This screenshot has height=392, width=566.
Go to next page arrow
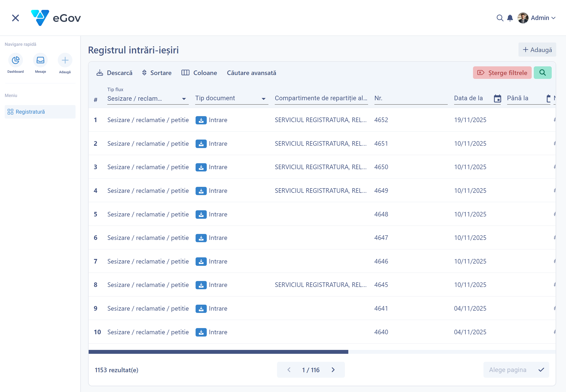[x=333, y=370]
